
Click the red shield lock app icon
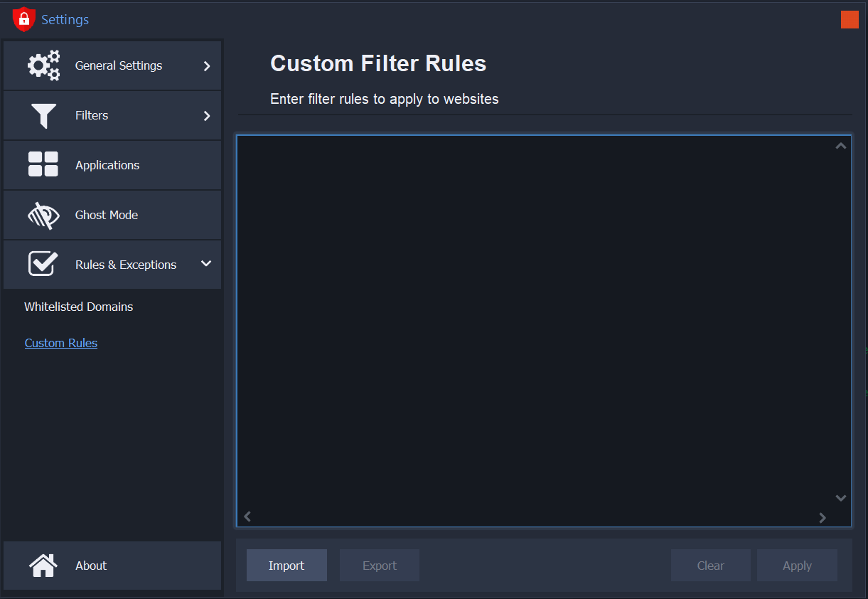[x=23, y=18]
